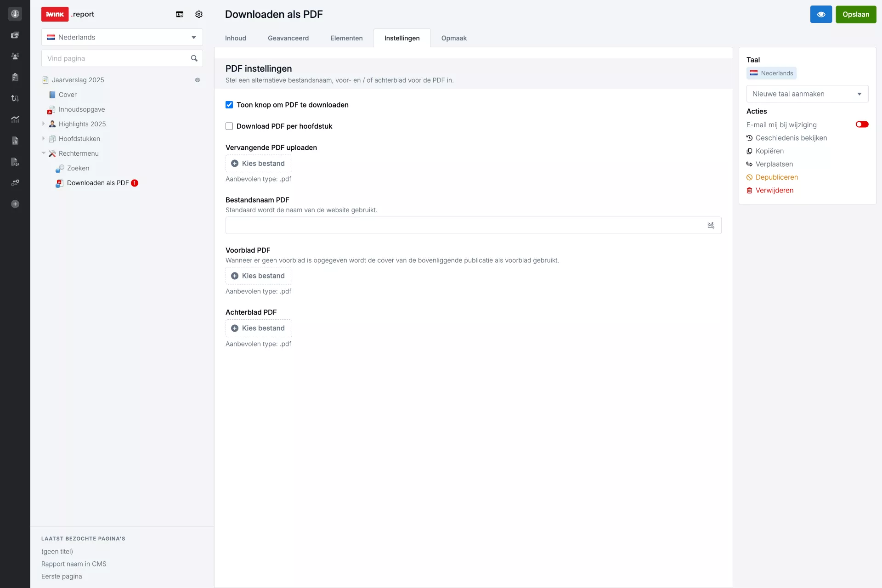Image resolution: width=882 pixels, height=588 pixels.
Task: Click the Depubliceren action link
Action: (776, 177)
